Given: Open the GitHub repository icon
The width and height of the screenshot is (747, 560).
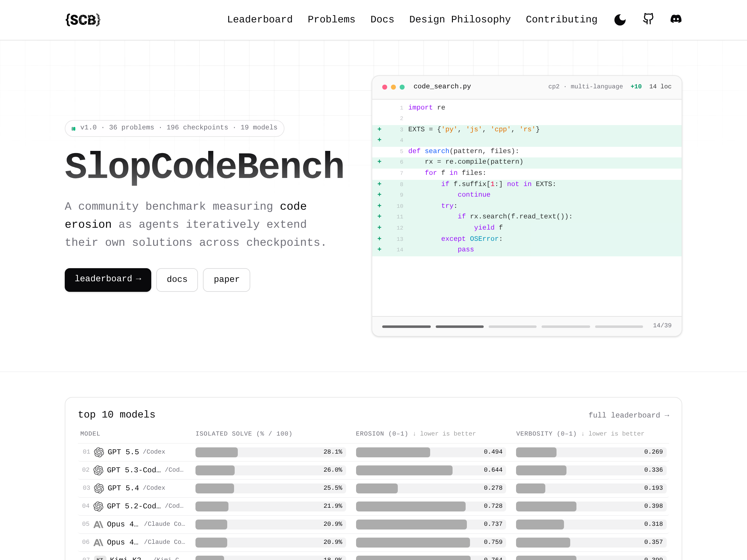Looking at the screenshot, I should coord(648,19).
